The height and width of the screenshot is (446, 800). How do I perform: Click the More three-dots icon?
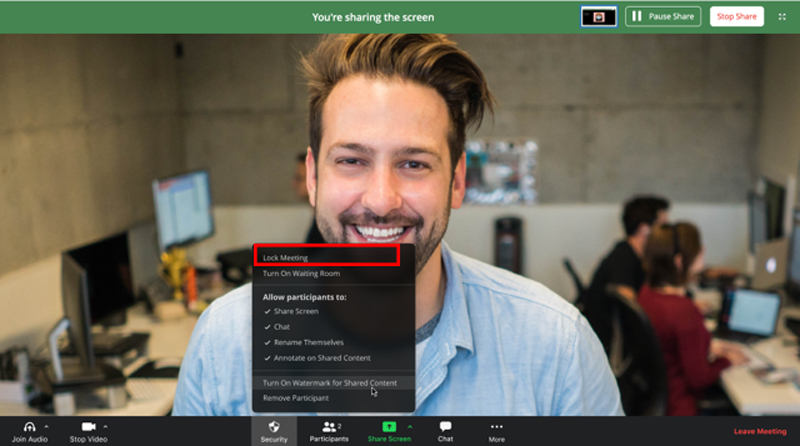tap(496, 426)
